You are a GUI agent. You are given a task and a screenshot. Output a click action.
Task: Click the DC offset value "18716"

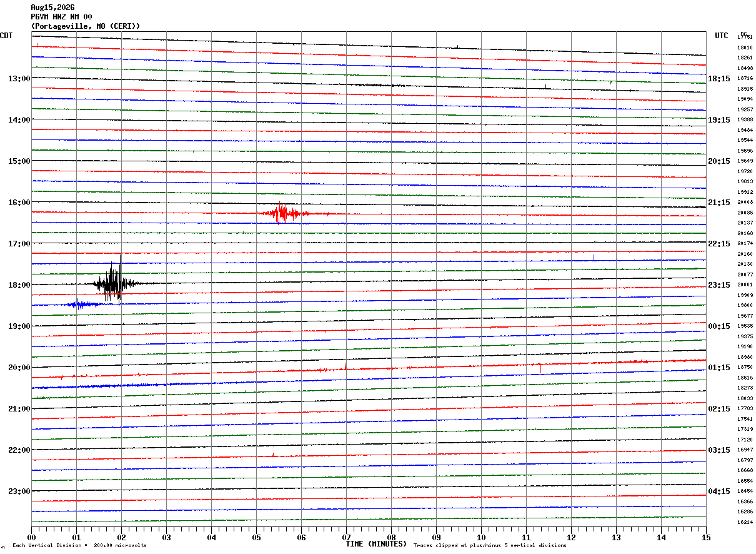(745, 79)
